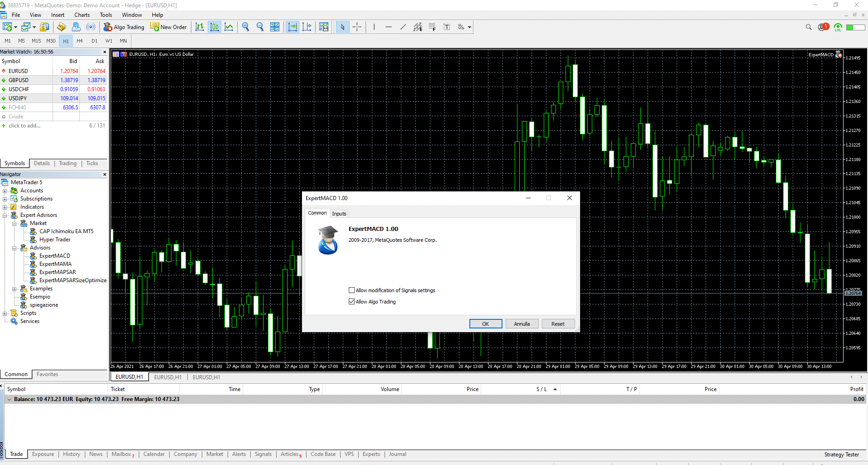Click the Zoom In magnifier icon
The height and width of the screenshot is (465, 868).
point(246,27)
